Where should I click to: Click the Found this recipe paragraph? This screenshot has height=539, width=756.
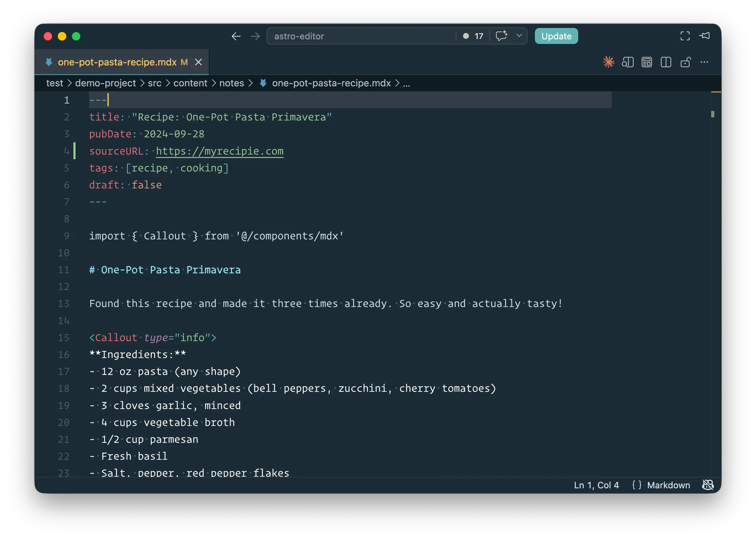coord(325,303)
